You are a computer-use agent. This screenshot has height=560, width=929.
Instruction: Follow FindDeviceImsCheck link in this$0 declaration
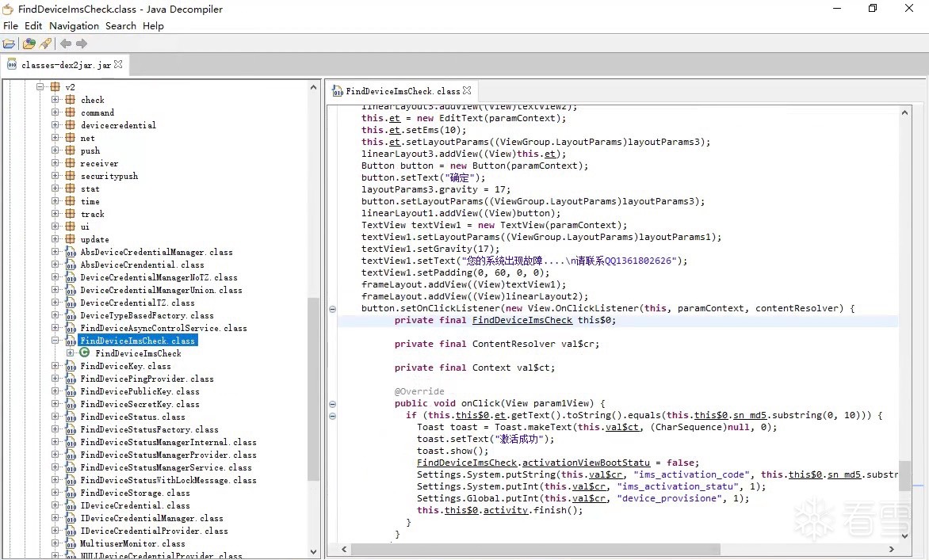coord(522,320)
